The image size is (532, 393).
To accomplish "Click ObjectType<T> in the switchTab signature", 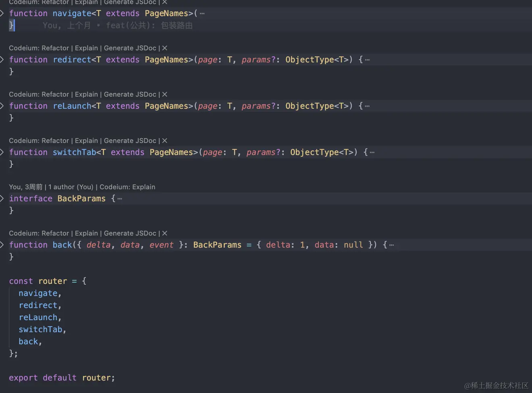I will 322,152.
